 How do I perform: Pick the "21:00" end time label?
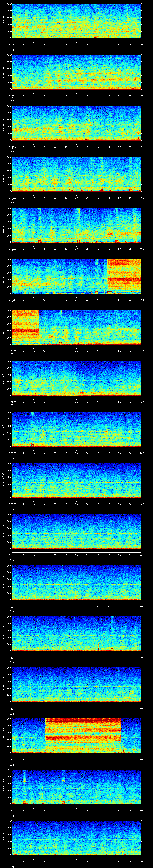point(141,351)
